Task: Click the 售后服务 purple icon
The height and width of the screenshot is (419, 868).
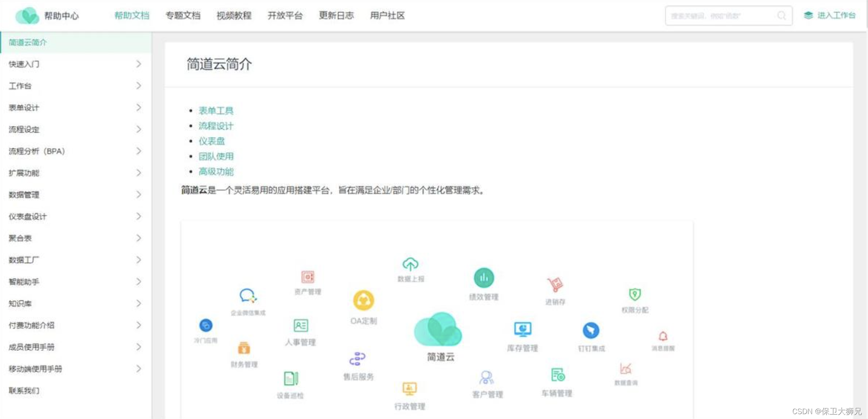Action: [x=357, y=359]
